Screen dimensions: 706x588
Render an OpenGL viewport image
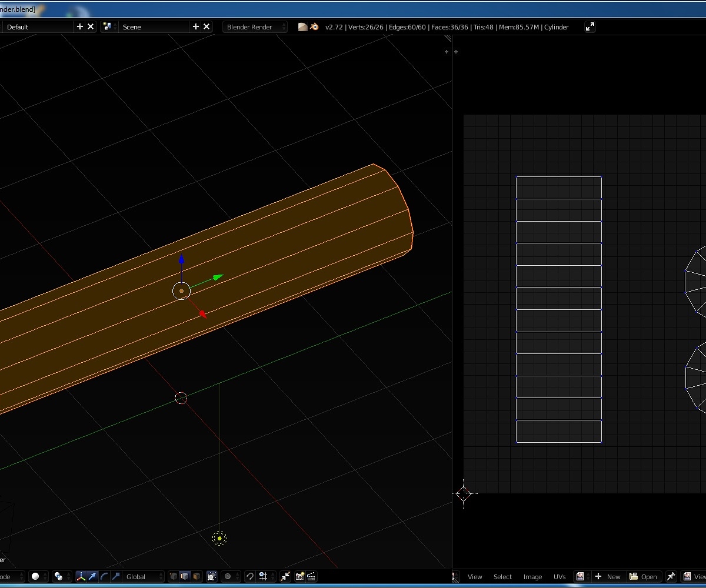click(x=300, y=576)
